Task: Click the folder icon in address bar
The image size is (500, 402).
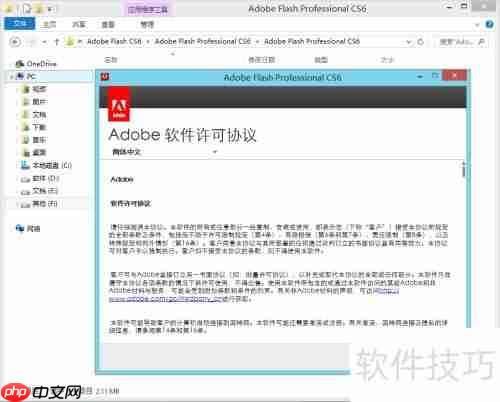Action: (70, 41)
